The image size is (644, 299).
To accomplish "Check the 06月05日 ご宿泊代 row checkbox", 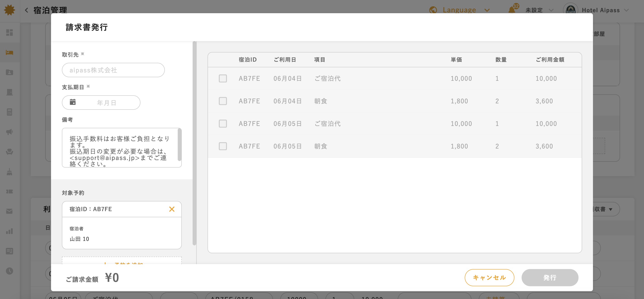I will coord(223,124).
